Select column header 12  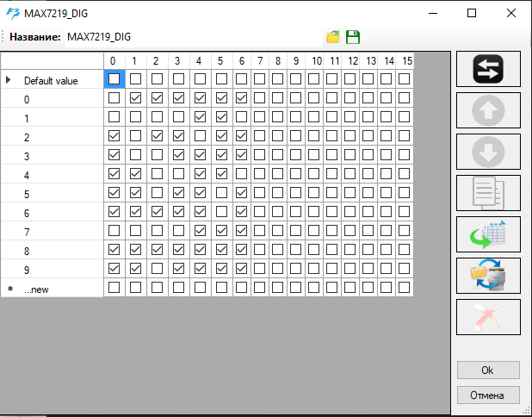(x=350, y=61)
